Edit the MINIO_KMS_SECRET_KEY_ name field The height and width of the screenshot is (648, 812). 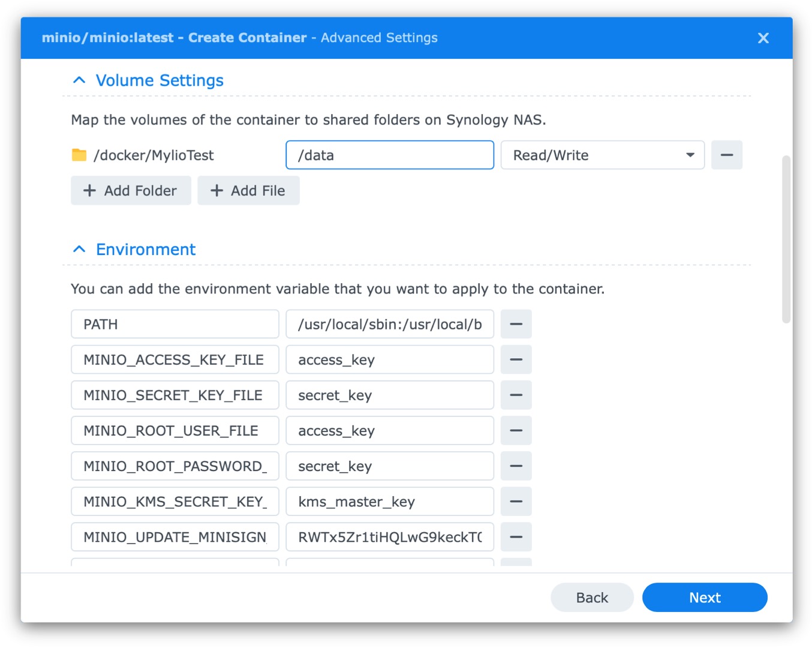[x=175, y=501]
